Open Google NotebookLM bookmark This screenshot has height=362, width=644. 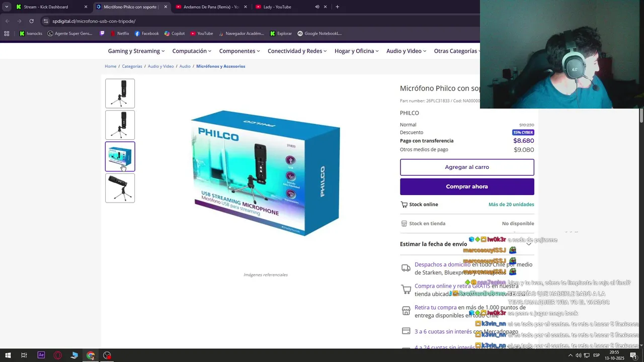coord(319,34)
